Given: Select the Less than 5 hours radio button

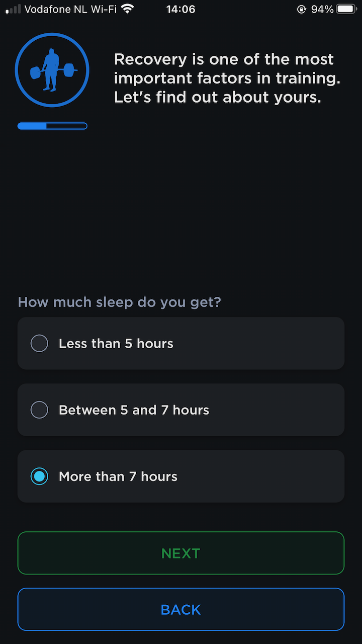Looking at the screenshot, I should click(x=39, y=344).
